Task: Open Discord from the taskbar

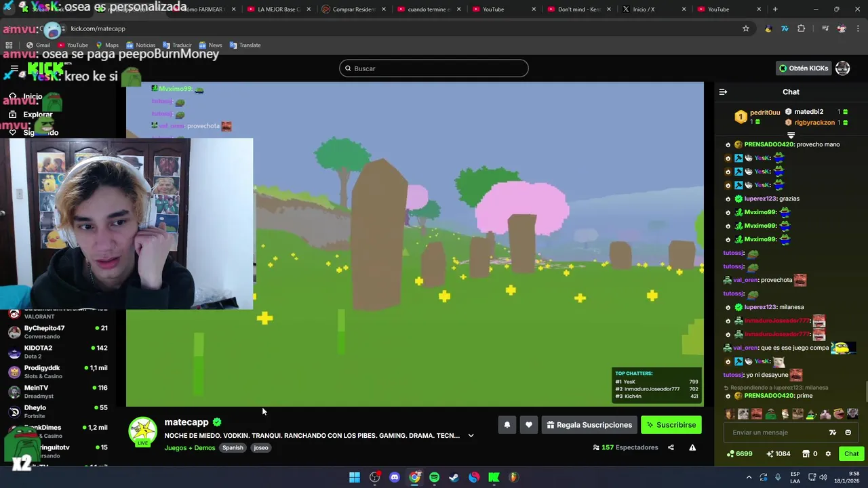Action: [x=395, y=477]
